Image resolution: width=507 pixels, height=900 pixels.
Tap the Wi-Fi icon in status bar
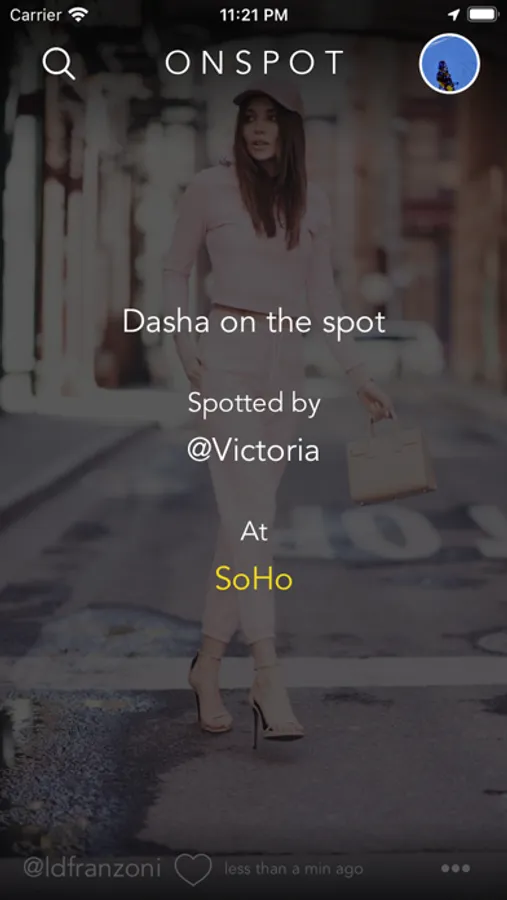coord(78,15)
